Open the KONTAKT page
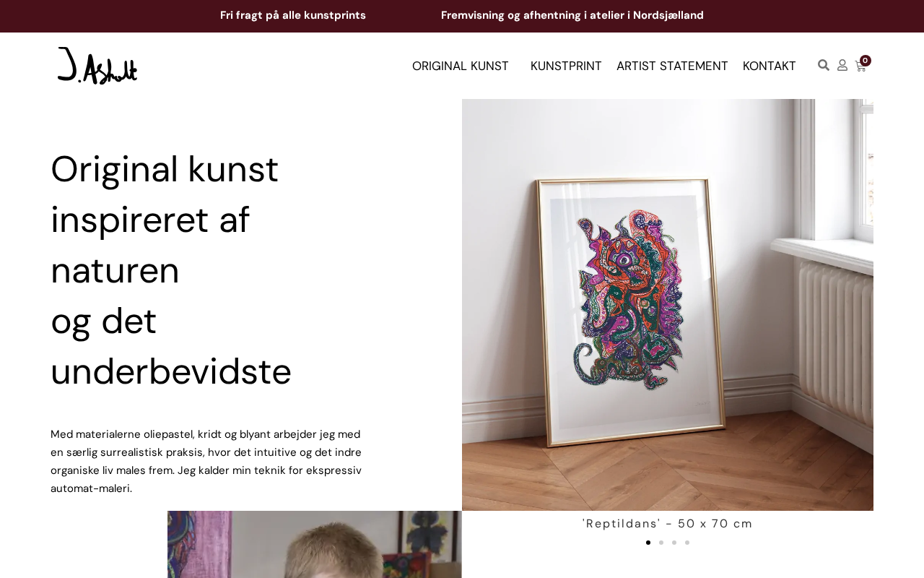 tap(770, 66)
